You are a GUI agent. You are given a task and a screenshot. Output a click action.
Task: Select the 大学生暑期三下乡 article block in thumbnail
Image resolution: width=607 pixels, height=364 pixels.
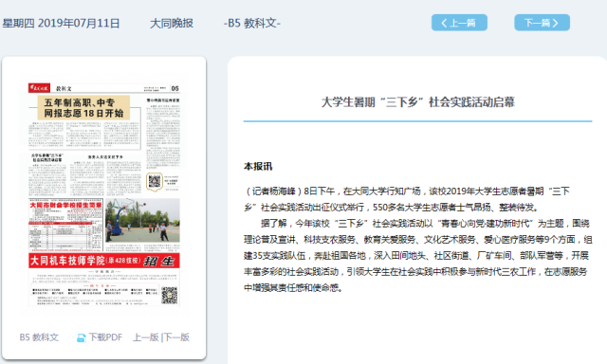(47, 174)
